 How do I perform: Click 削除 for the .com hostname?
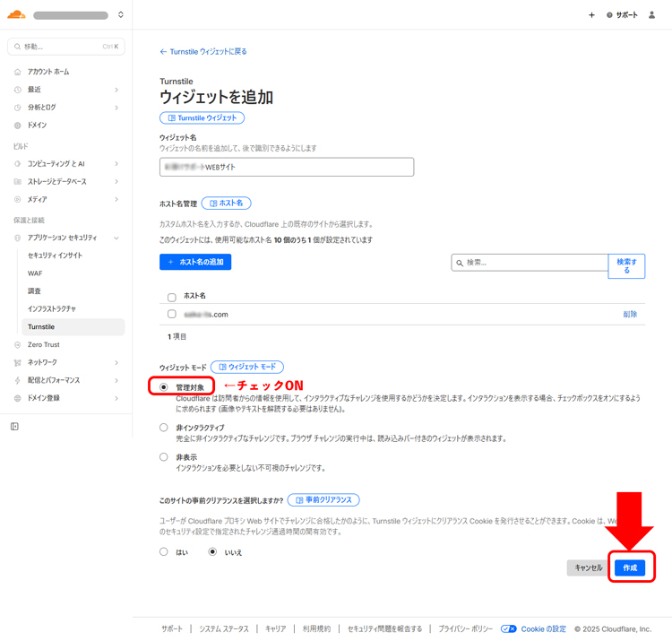tap(630, 315)
